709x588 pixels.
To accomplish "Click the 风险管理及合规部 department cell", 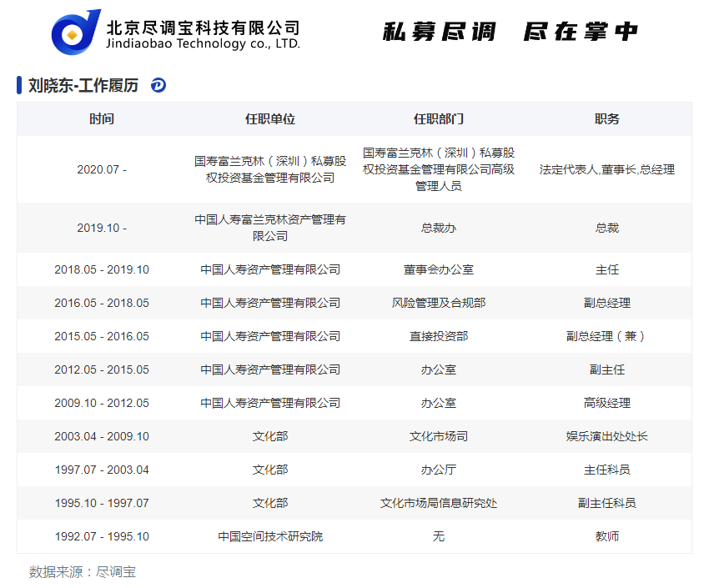I will (439, 303).
